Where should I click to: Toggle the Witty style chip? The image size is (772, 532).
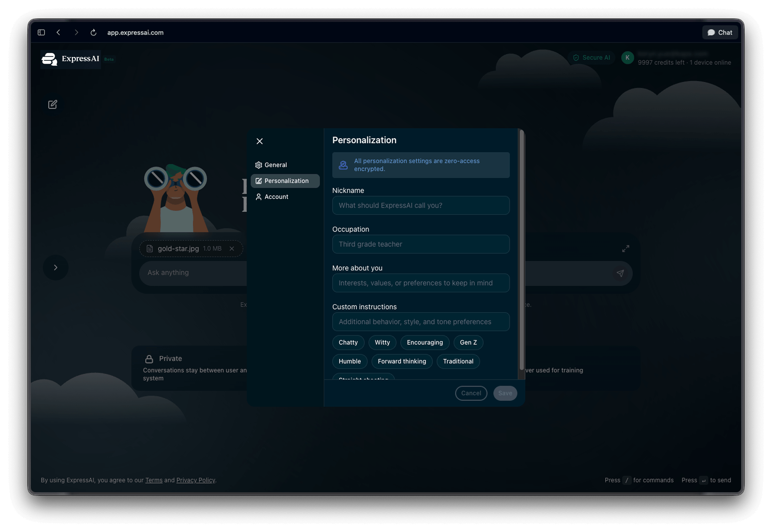click(x=382, y=342)
